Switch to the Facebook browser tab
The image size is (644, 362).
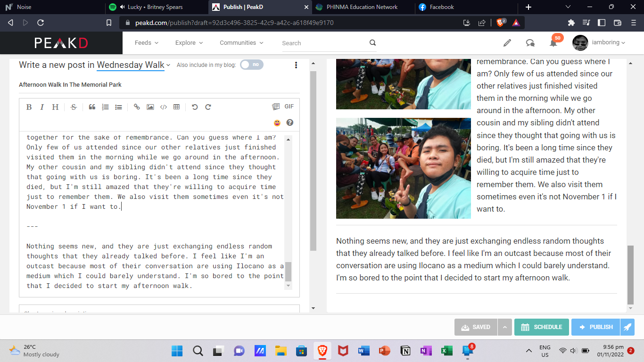(x=466, y=7)
